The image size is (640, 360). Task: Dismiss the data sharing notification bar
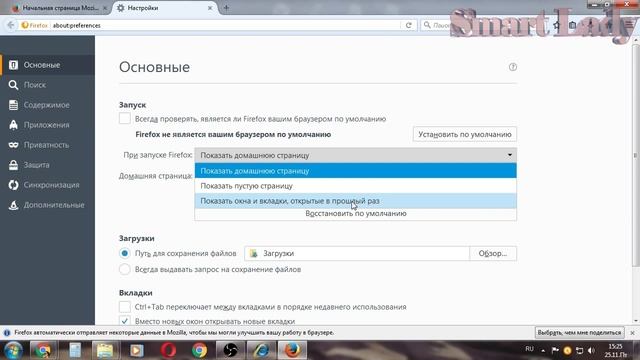point(632,333)
